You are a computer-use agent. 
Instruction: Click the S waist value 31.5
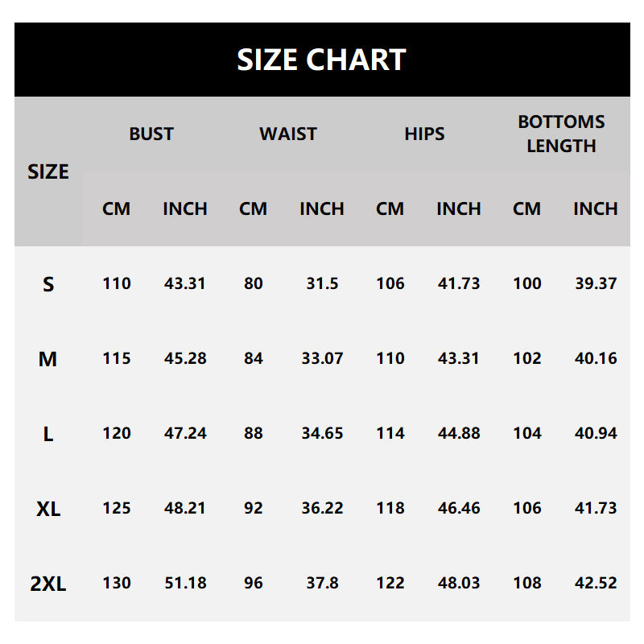322,283
